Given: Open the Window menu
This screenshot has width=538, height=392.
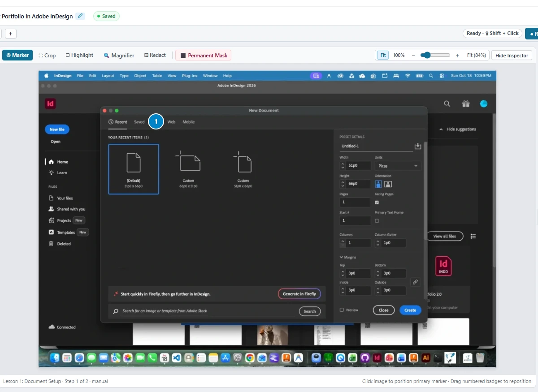Looking at the screenshot, I should click(x=210, y=76).
